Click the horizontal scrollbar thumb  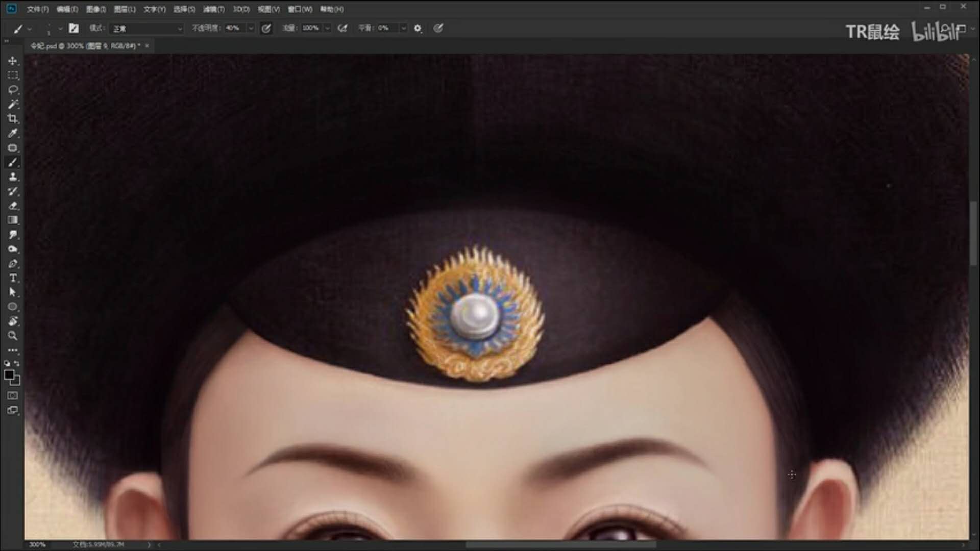pos(560,544)
